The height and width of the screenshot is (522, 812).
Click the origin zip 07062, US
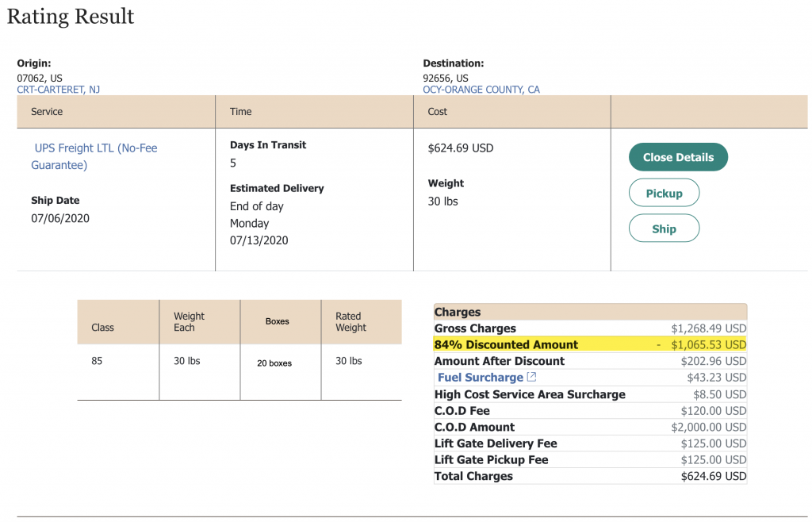(x=40, y=79)
